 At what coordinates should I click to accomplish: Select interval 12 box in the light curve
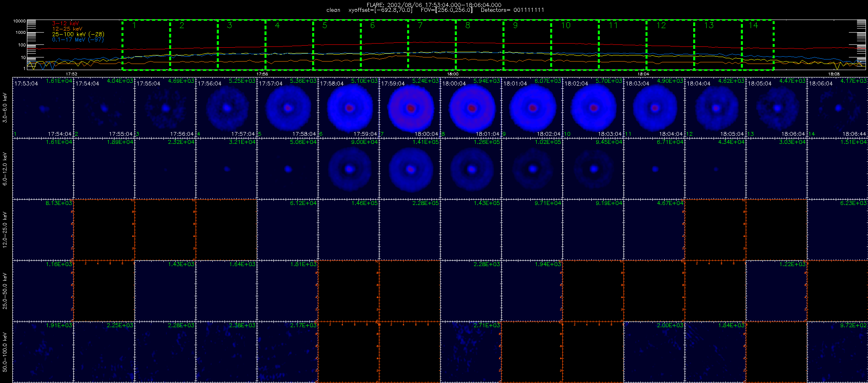click(x=670, y=44)
